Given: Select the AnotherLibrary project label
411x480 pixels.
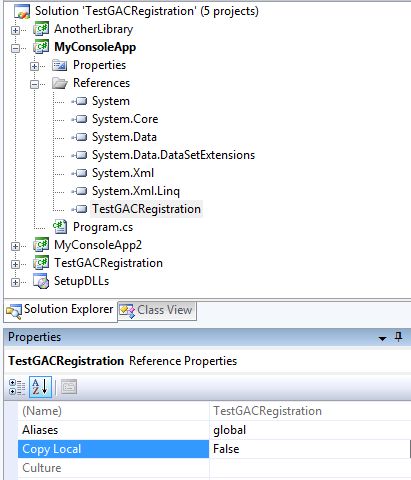Looking at the screenshot, I should [x=94, y=29].
